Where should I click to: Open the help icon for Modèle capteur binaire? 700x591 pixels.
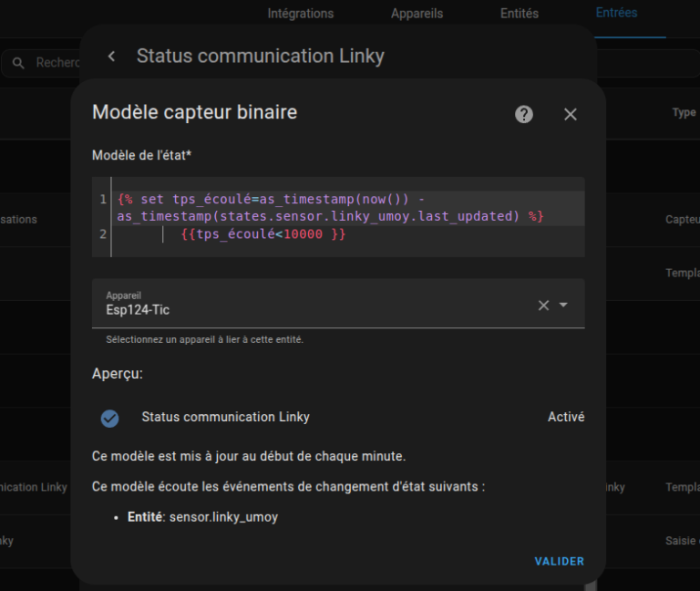click(524, 114)
